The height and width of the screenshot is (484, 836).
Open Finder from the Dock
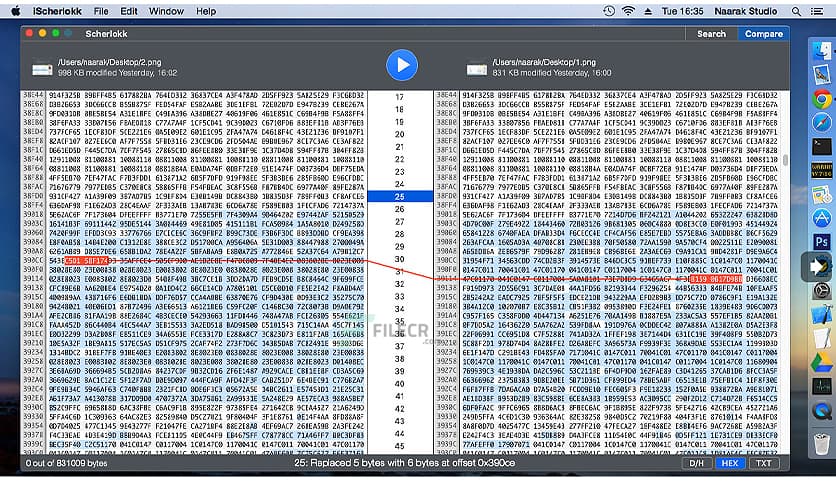(x=822, y=51)
